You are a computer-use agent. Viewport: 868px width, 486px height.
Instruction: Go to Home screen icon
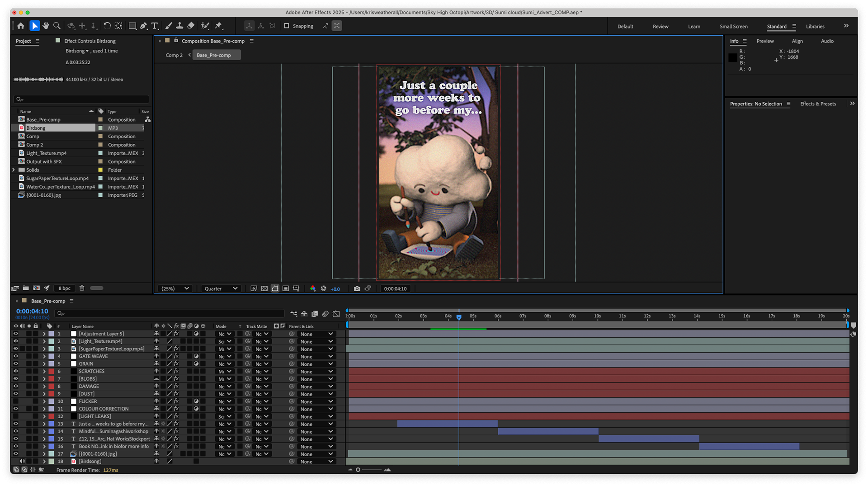(21, 26)
